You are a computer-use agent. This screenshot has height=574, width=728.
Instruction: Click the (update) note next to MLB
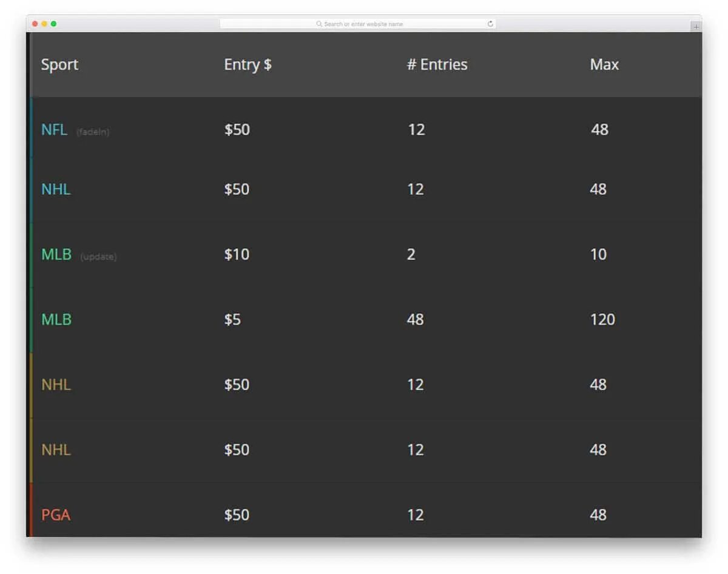click(98, 257)
